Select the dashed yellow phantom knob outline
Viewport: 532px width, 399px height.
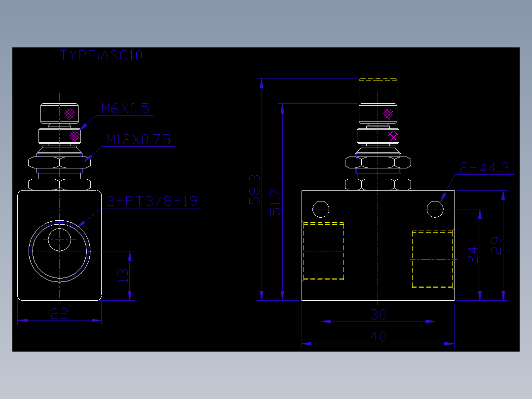(x=378, y=88)
